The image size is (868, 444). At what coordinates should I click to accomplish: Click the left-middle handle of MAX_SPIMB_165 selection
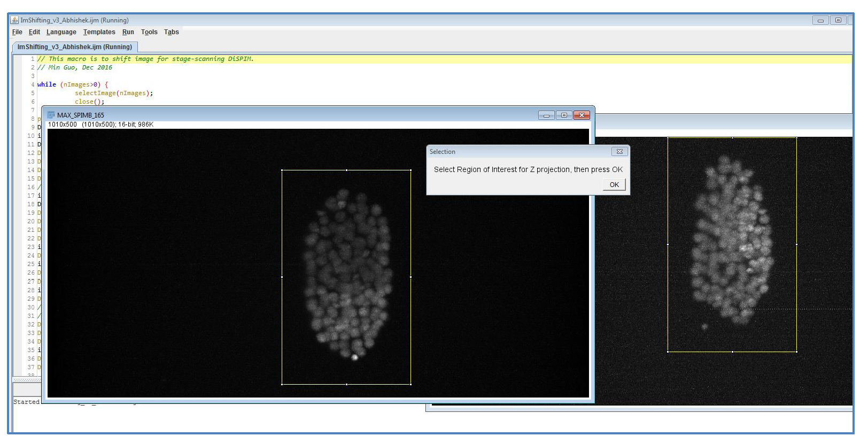click(x=282, y=277)
